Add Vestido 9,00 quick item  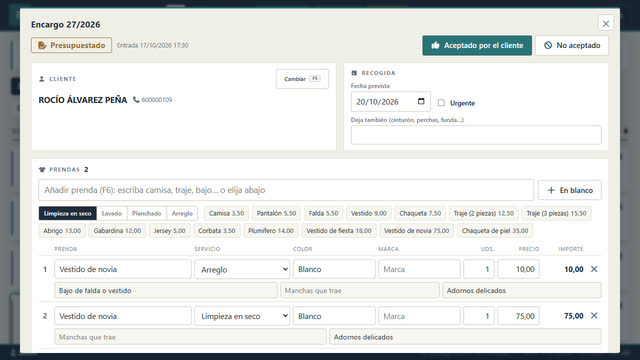tap(369, 213)
